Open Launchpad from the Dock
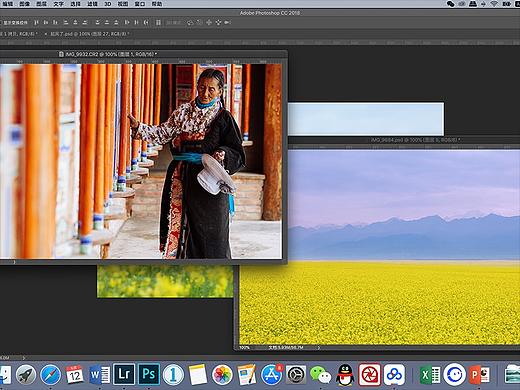This screenshot has width=520, height=390. [x=26, y=374]
